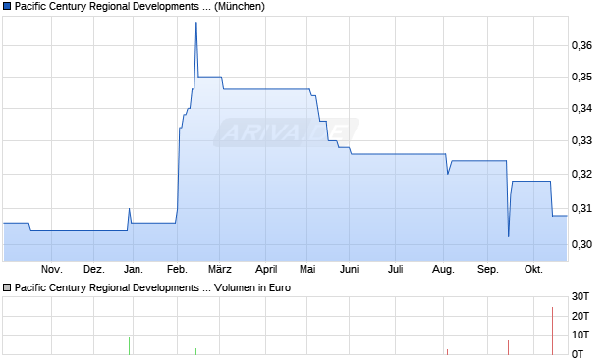Click the 0T volume axis label
This screenshot has height=364, width=609.
(578, 354)
